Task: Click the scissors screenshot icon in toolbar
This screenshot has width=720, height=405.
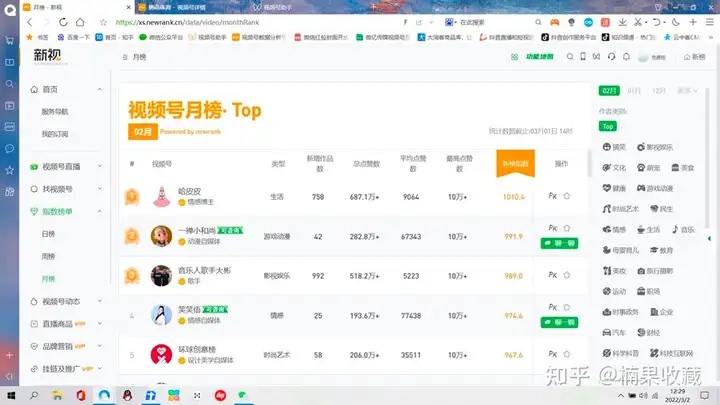Action: (638, 22)
